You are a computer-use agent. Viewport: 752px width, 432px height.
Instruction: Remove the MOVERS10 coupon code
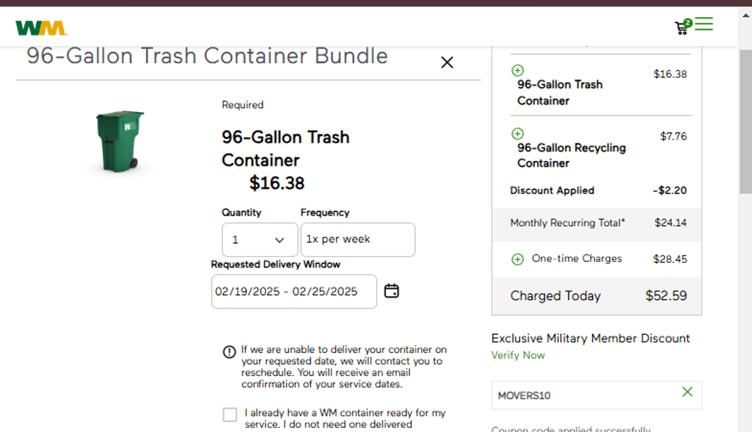point(687,392)
